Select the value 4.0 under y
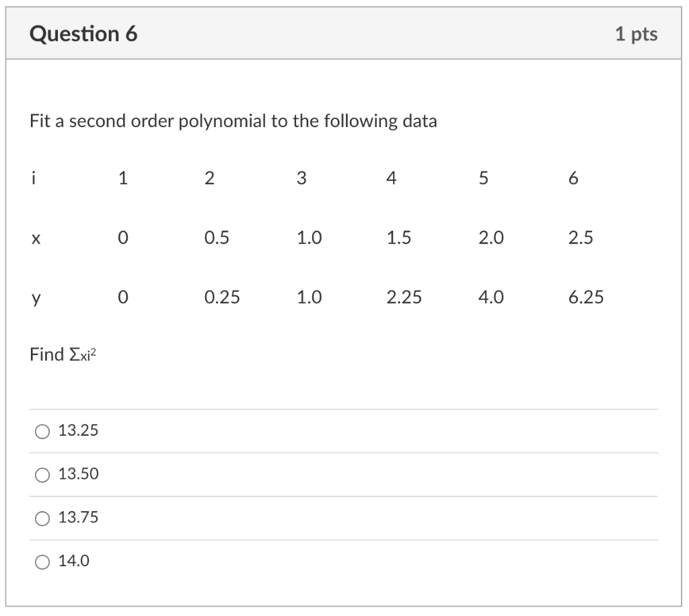 489,297
